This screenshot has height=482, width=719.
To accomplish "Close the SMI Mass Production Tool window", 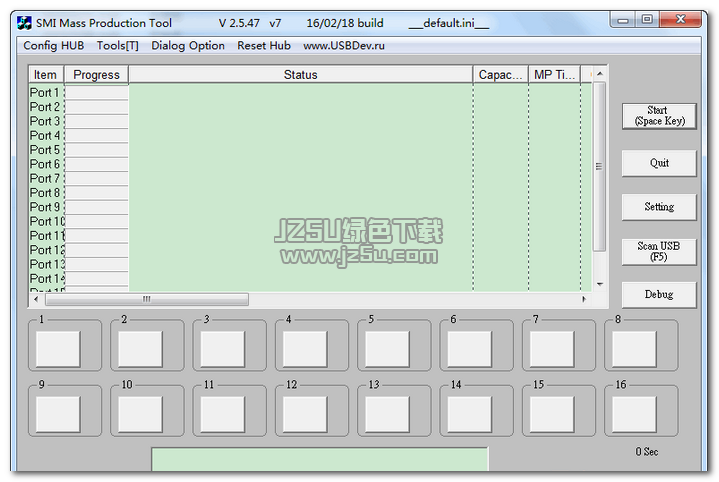I will pyautogui.click(x=680, y=20).
